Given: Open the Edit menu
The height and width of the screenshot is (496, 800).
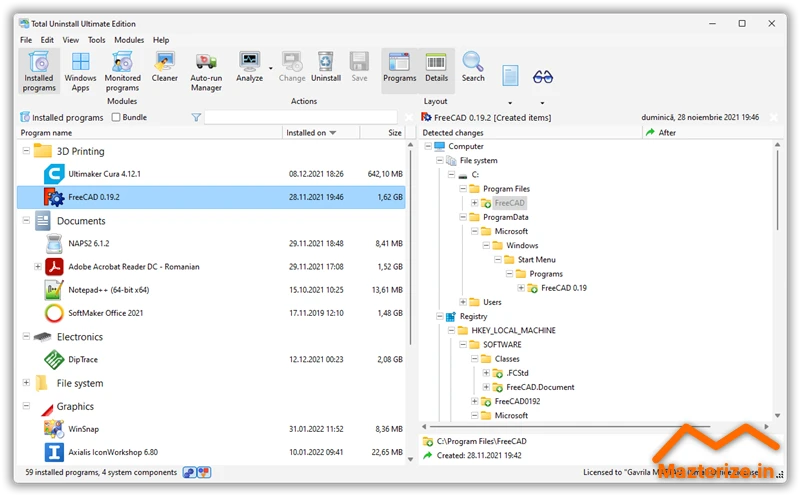Looking at the screenshot, I should pos(47,40).
